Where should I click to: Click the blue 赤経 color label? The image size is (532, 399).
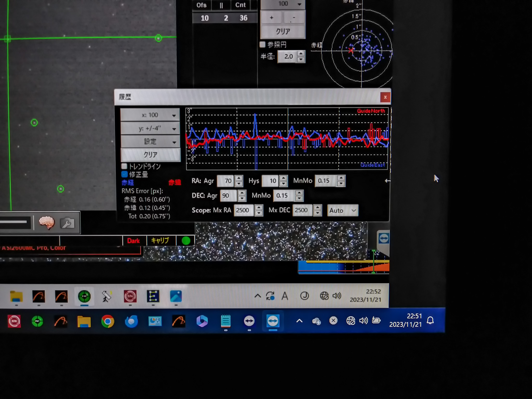pos(128,182)
